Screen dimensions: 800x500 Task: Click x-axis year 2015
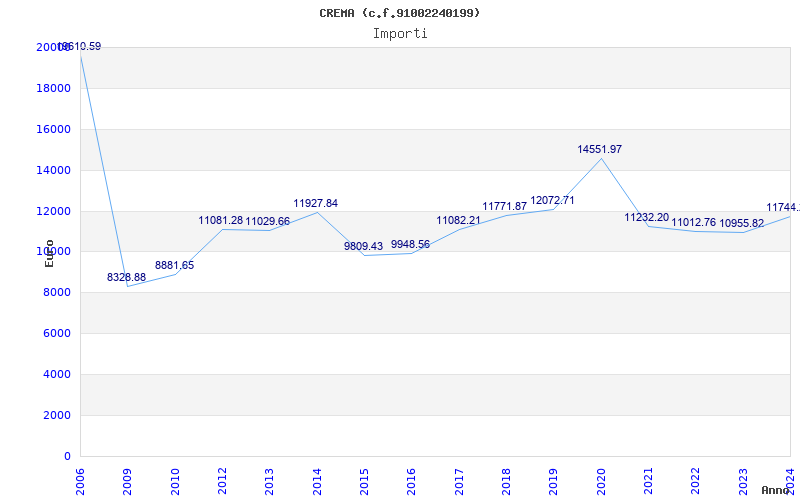coord(364,482)
